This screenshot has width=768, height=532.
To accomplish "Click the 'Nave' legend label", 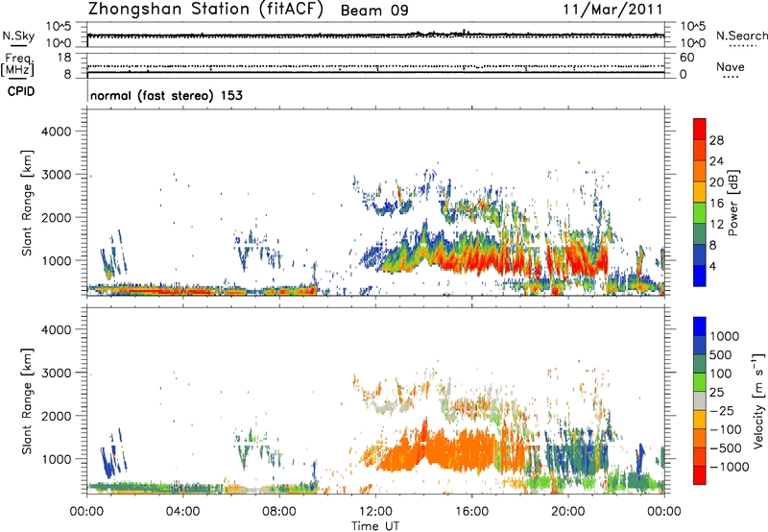I will [x=730, y=67].
